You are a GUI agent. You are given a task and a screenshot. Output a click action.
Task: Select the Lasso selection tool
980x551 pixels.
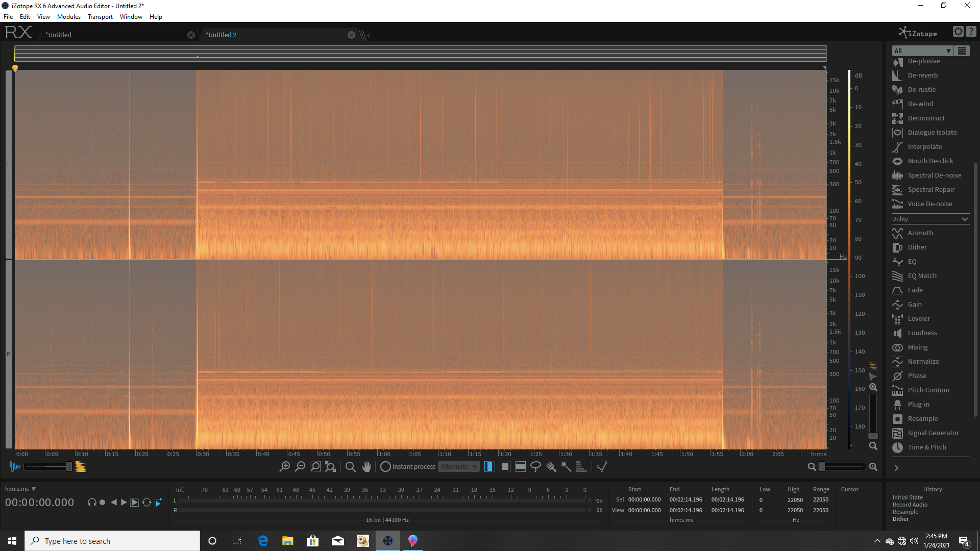tap(535, 466)
